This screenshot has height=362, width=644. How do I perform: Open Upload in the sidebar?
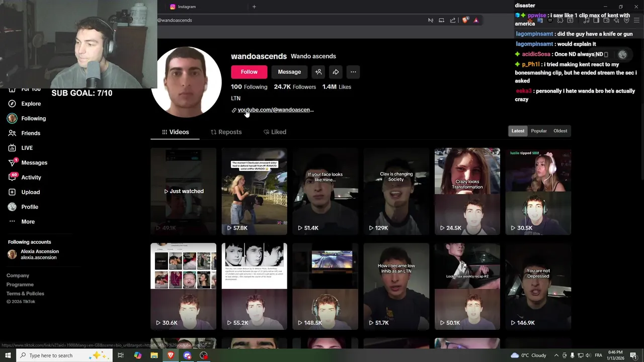point(24,192)
